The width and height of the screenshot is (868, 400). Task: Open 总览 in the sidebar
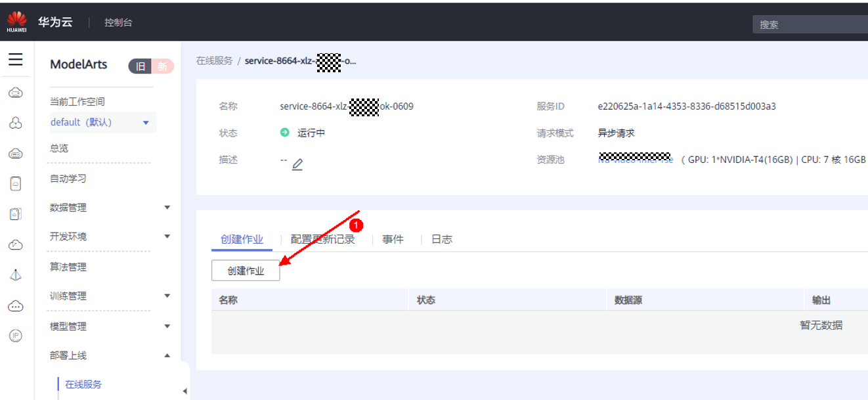(59, 148)
